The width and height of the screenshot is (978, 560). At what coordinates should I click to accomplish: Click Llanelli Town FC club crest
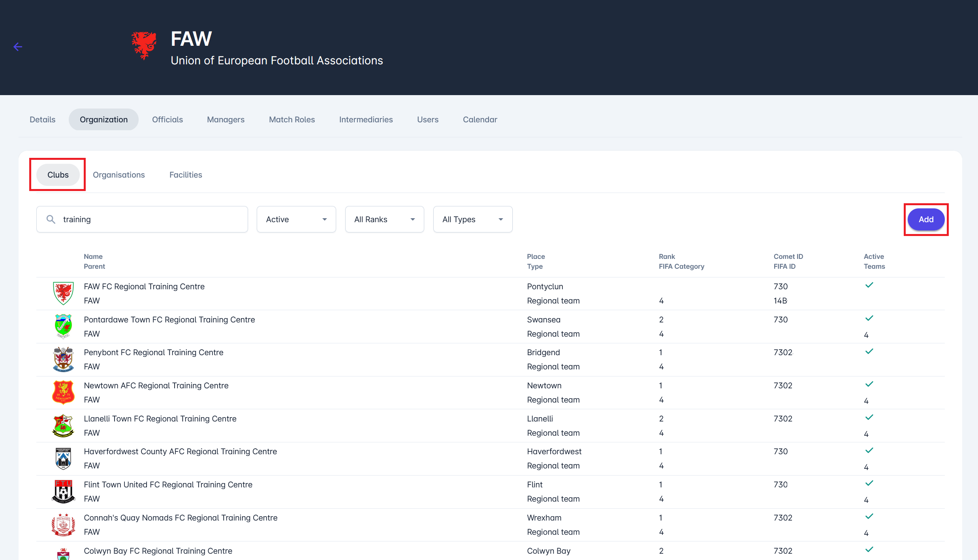pos(63,425)
